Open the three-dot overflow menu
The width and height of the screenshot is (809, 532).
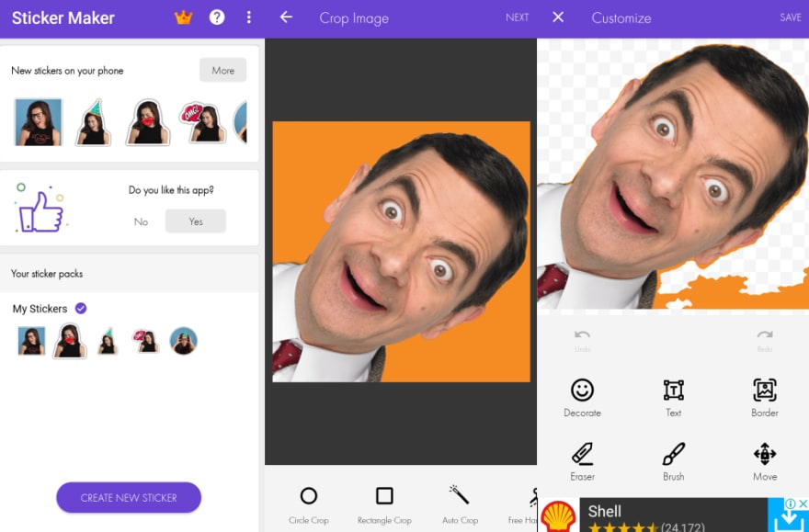tap(249, 17)
